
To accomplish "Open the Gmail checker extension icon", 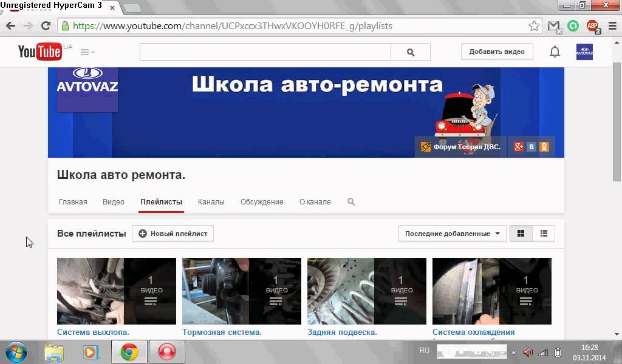I will (x=554, y=27).
